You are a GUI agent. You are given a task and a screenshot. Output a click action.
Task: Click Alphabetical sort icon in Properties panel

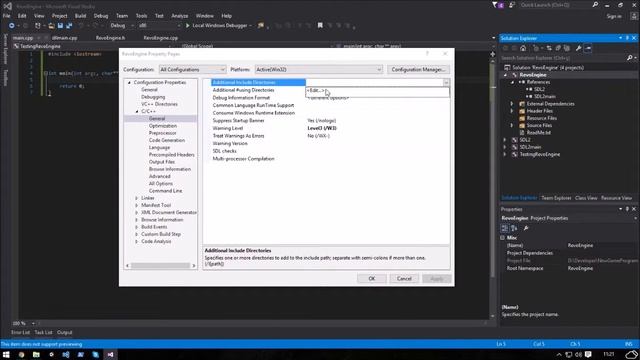pos(514,228)
